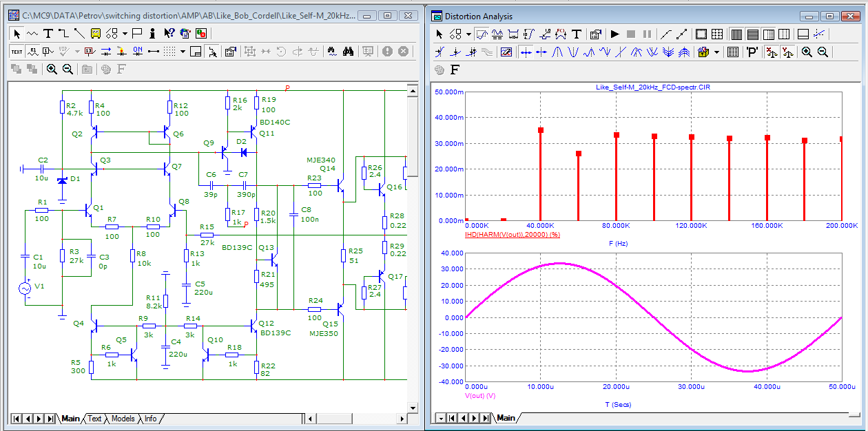This screenshot has height=431, width=868.
Task: Zoom out on the schematic
Action: pos(68,69)
